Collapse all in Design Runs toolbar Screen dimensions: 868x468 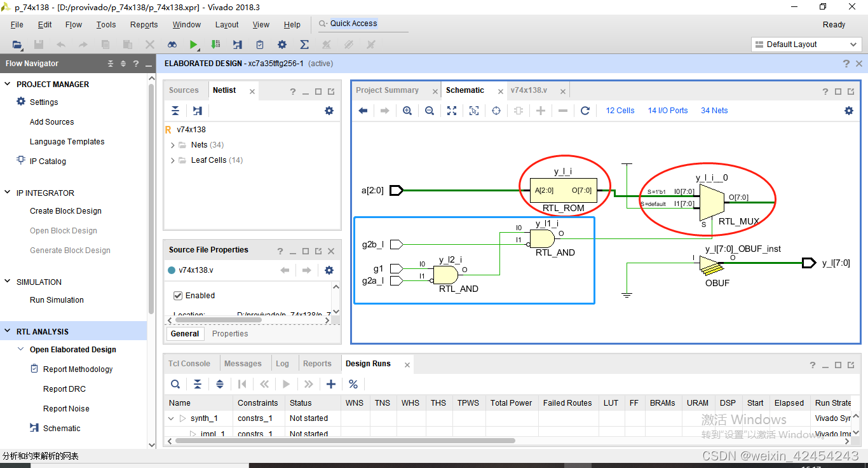pos(198,384)
